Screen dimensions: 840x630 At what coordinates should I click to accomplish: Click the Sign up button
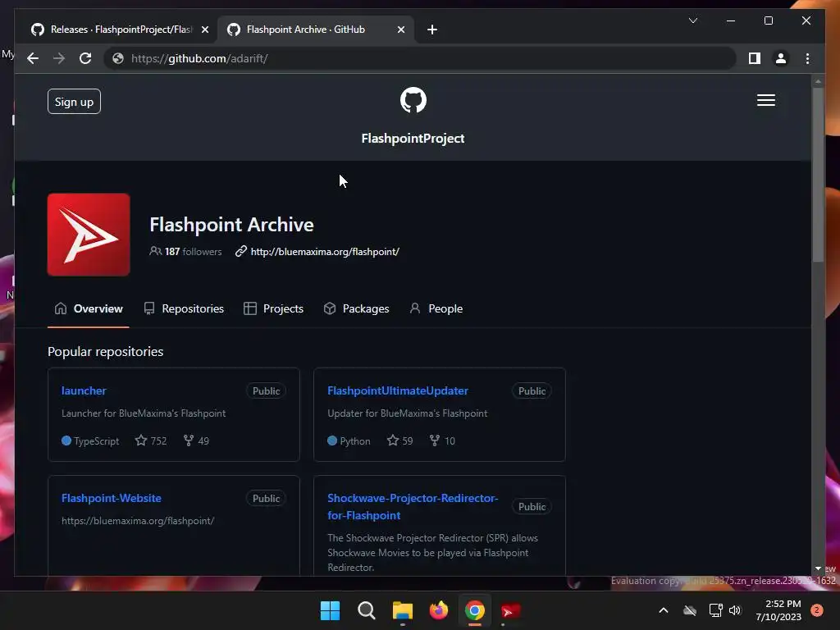coord(74,101)
